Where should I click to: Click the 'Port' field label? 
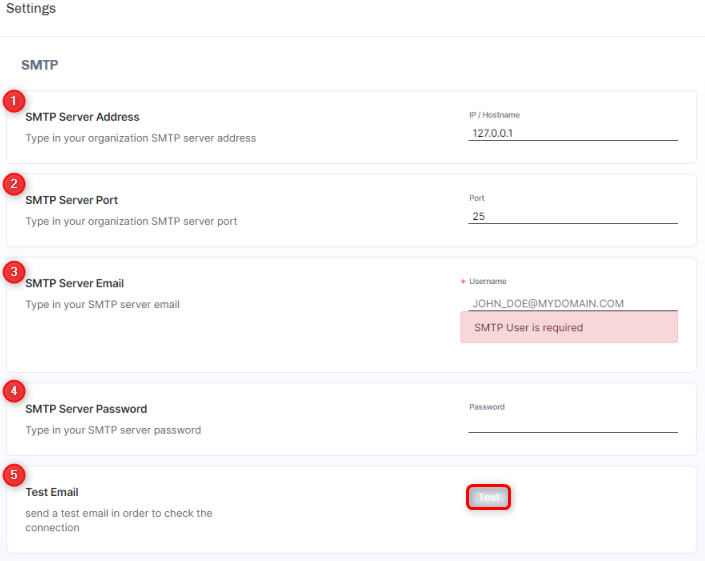pos(477,198)
